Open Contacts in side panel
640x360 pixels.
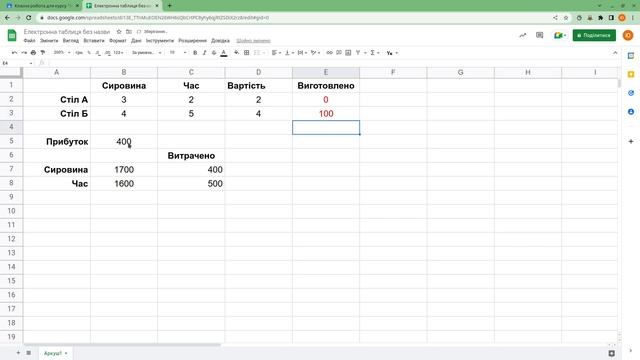click(631, 111)
